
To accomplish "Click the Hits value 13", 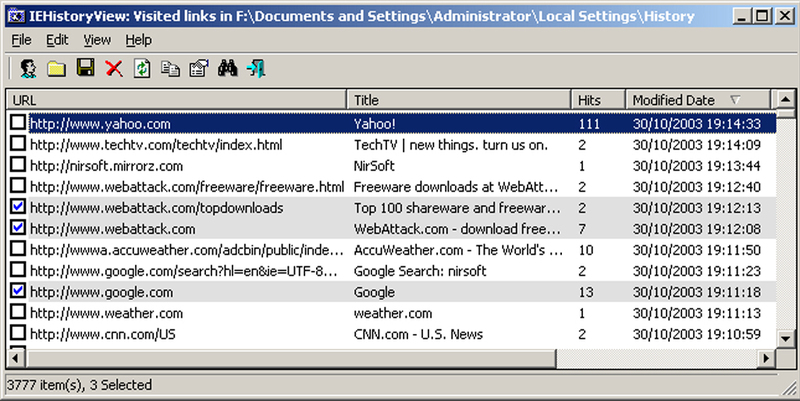I will (x=586, y=292).
